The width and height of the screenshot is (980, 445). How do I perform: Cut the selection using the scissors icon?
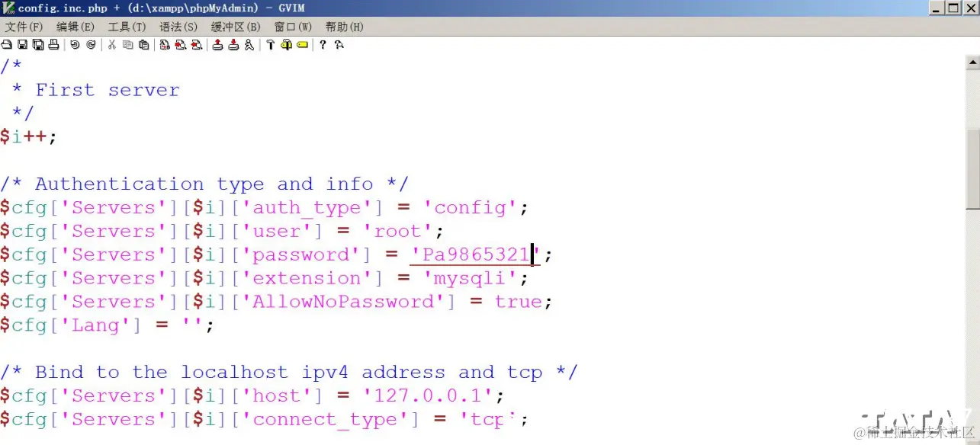pos(111,45)
